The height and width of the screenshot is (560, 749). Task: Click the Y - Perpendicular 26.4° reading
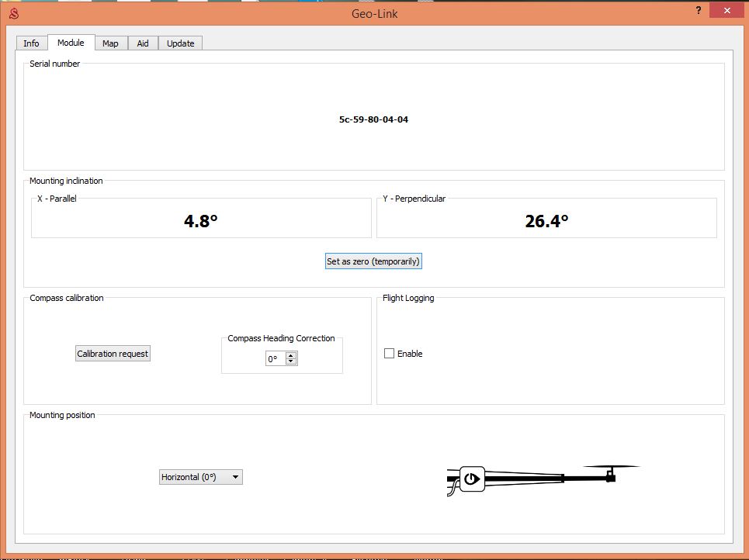pyautogui.click(x=546, y=221)
